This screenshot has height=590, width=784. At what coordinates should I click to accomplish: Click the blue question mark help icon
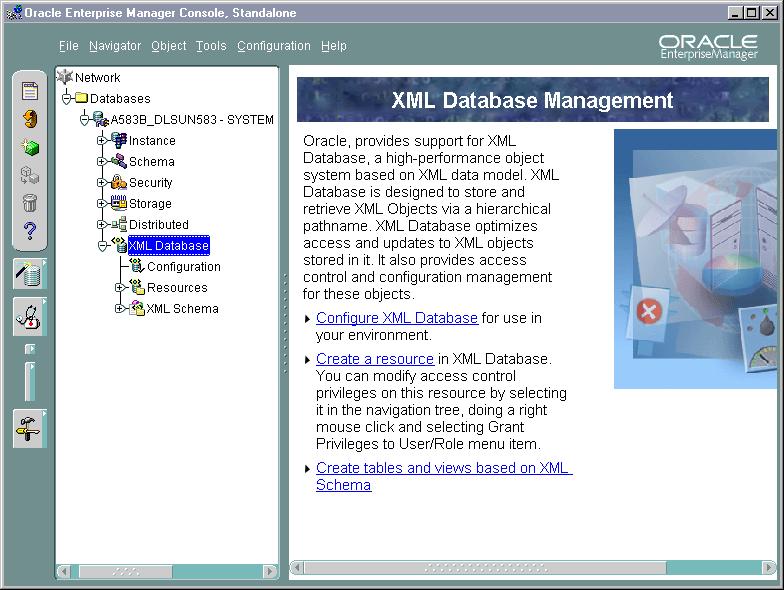click(x=30, y=230)
